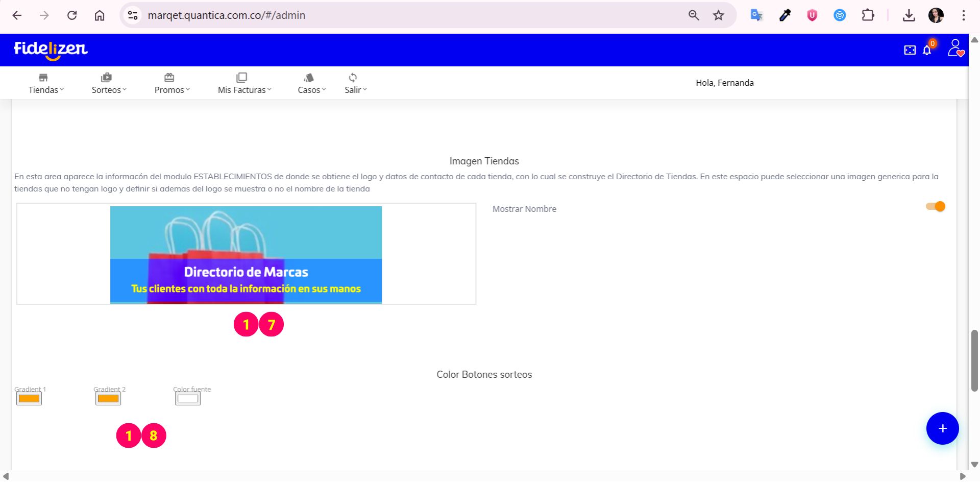Pick the Gradient 1 color swatch
Image resolution: width=980 pixels, height=484 pixels.
[29, 399]
